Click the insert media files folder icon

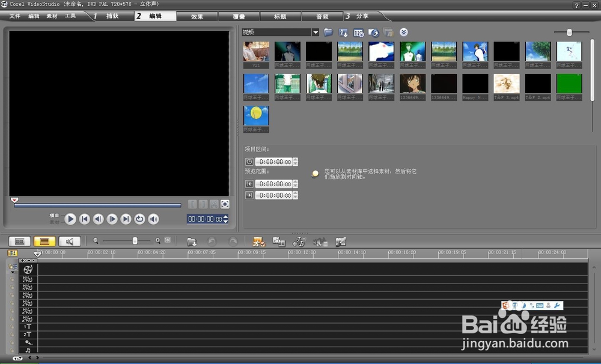192,242
